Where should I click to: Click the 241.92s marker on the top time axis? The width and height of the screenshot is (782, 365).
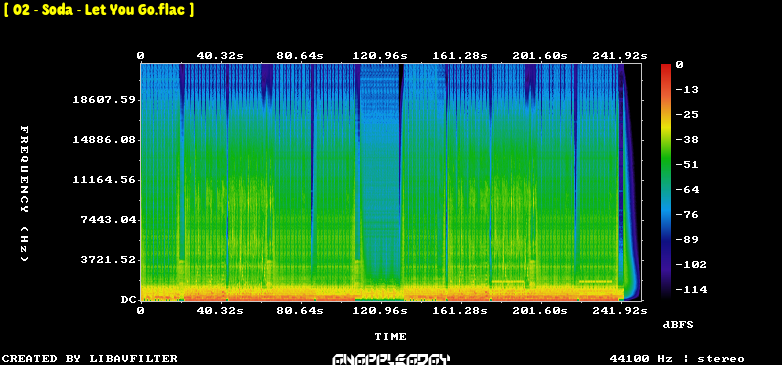[619, 55]
